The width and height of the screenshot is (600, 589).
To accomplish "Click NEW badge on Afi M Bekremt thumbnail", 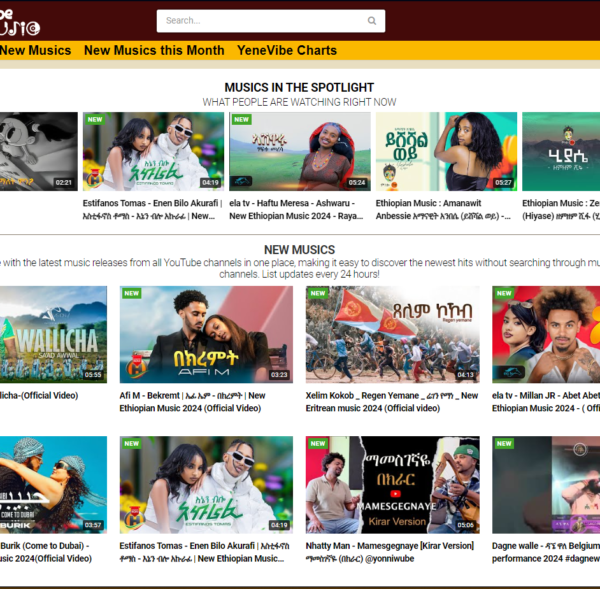I will [132, 294].
